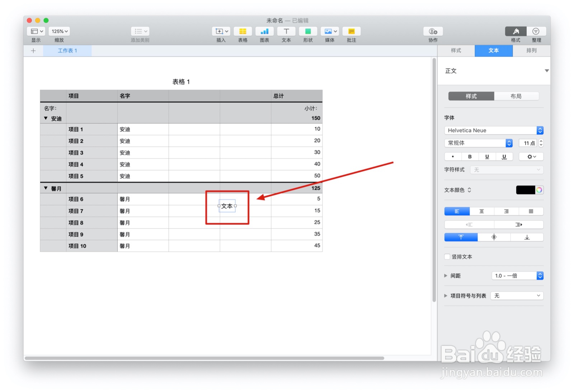Click the vertical scrollbar of the sheet

(434, 179)
